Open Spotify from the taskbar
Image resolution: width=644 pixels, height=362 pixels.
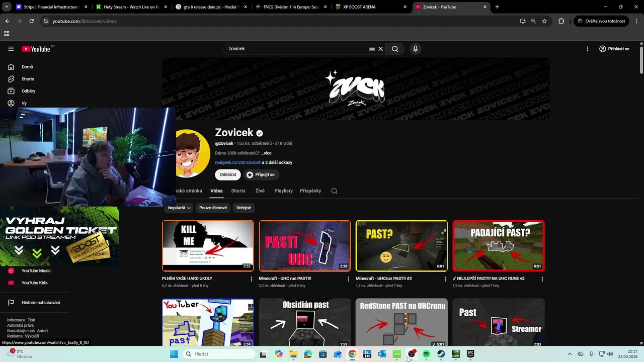pyautogui.click(x=426, y=354)
